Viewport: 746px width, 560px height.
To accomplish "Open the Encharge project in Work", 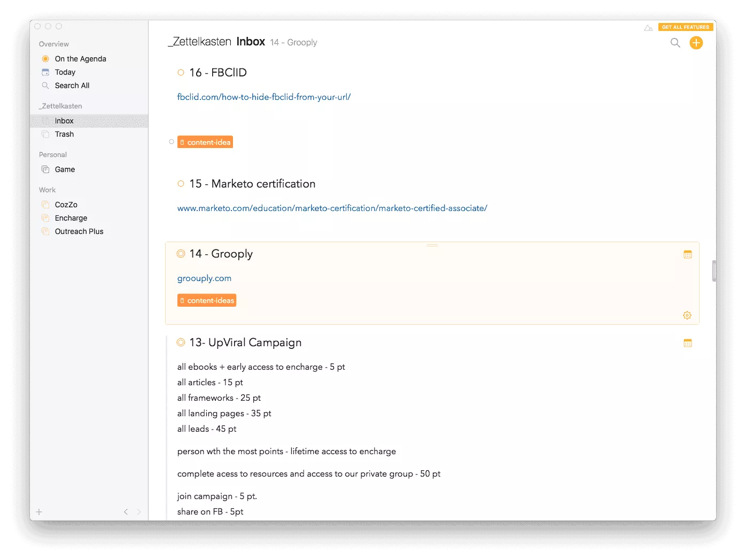I will (x=71, y=218).
